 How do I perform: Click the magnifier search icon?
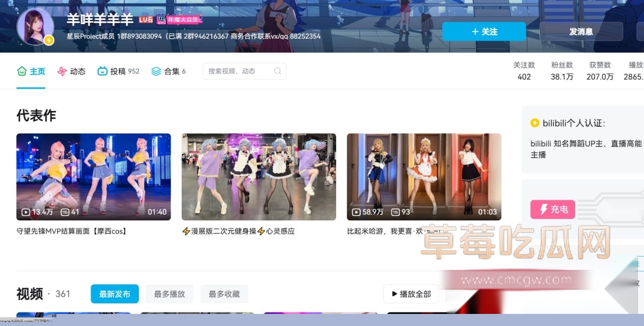click(x=278, y=71)
